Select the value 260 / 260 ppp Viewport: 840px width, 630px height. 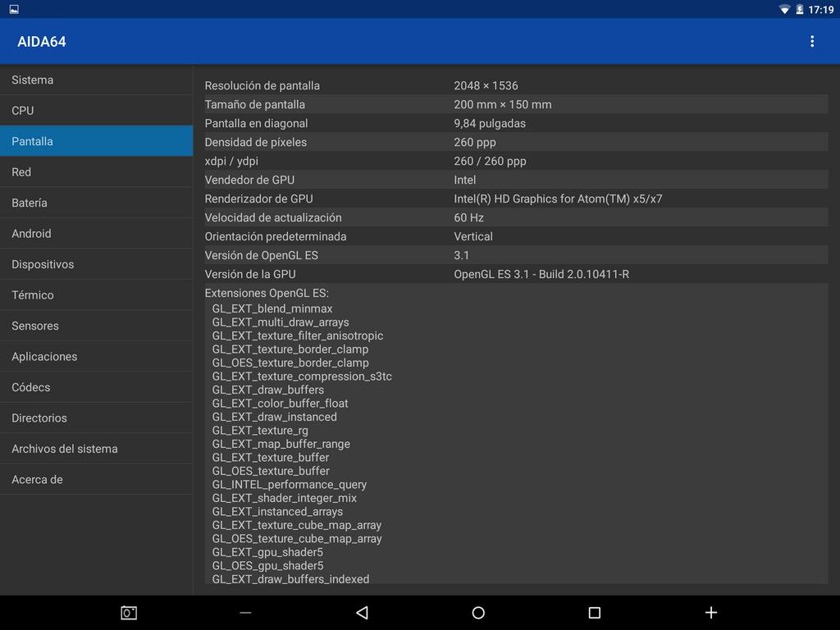(x=491, y=161)
